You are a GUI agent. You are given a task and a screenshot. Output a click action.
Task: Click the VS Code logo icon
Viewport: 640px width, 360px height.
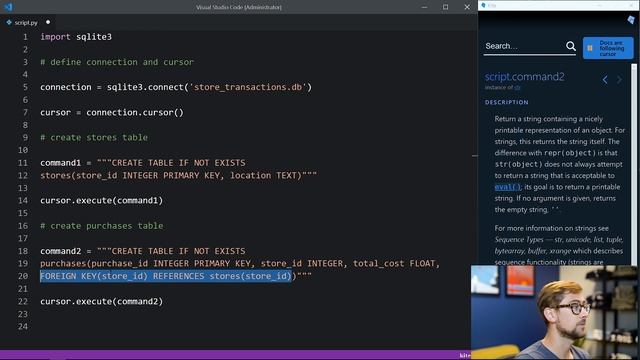point(8,7)
